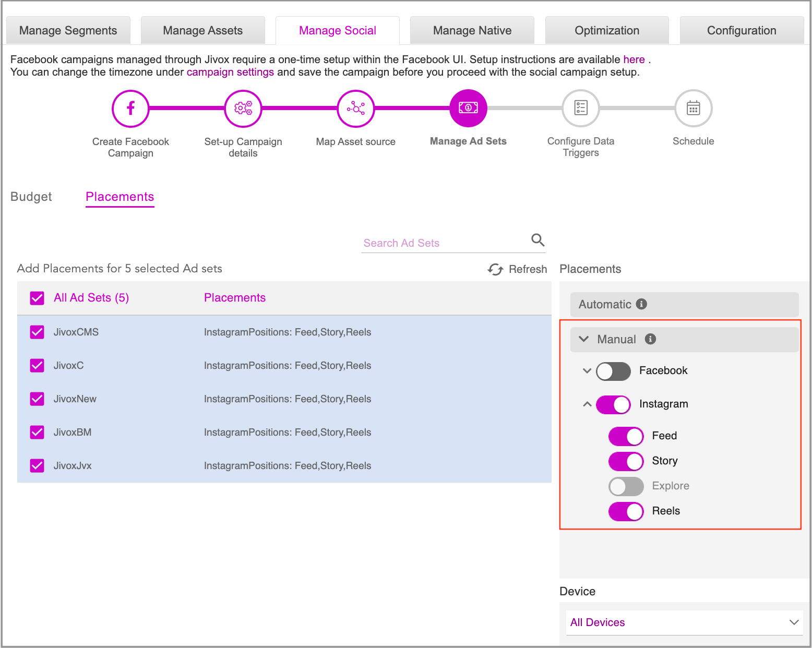Select the JivoxC ad set name
The height and width of the screenshot is (648, 812).
(68, 366)
